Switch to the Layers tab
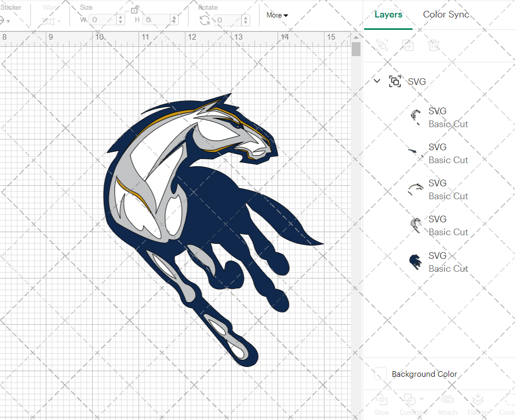515x420 pixels. pos(388,14)
